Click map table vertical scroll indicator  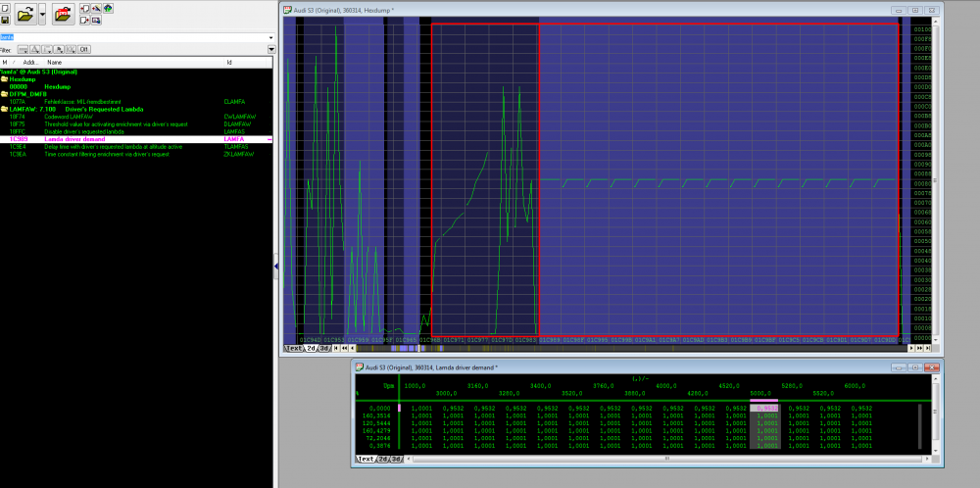point(919,427)
